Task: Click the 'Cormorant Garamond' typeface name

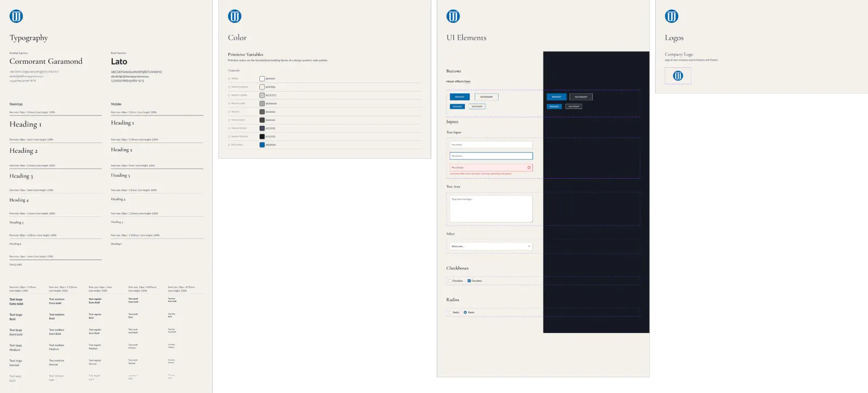Action: click(46, 61)
